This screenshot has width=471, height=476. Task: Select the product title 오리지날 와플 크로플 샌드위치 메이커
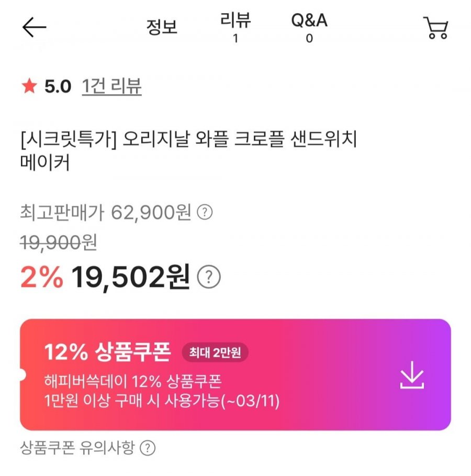(188, 151)
